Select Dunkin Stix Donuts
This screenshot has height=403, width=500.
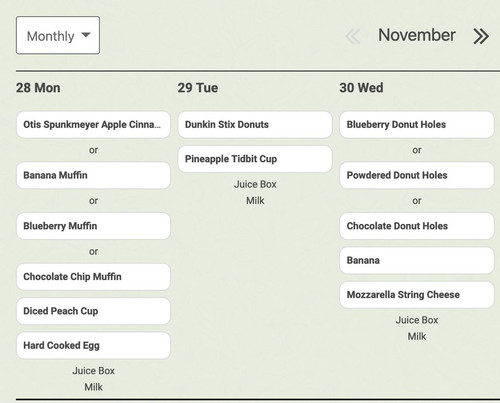pyautogui.click(x=255, y=125)
